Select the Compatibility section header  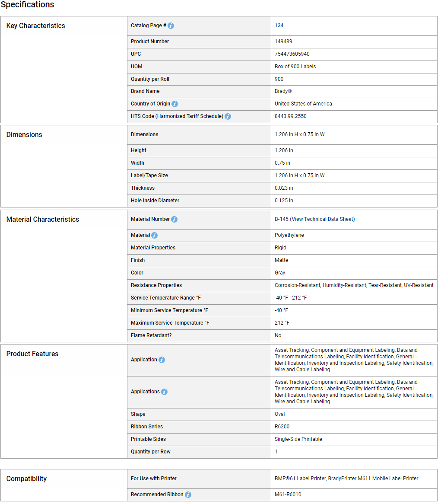[26, 478]
